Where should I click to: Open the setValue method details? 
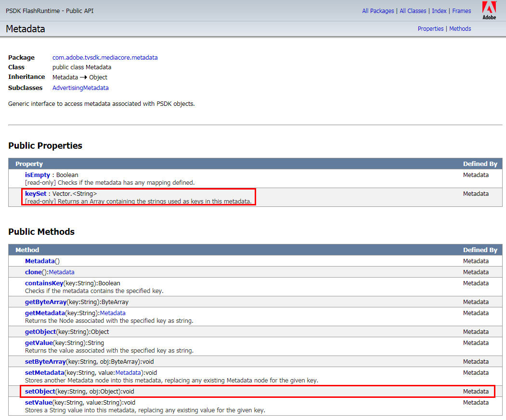coord(39,403)
